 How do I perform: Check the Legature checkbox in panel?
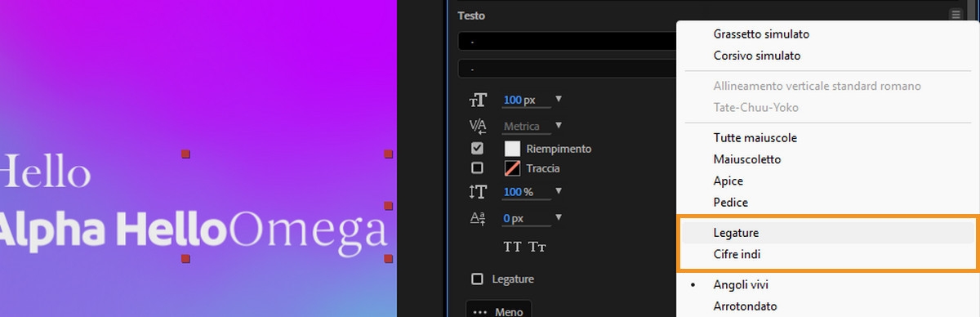(x=478, y=279)
